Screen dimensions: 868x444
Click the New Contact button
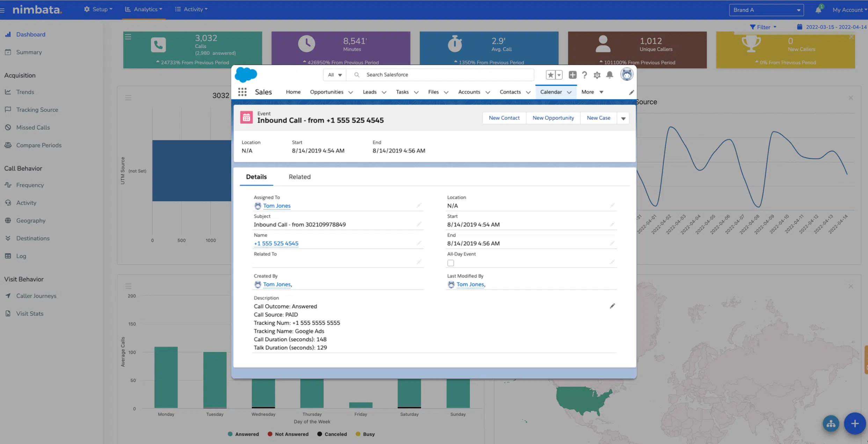pos(504,118)
